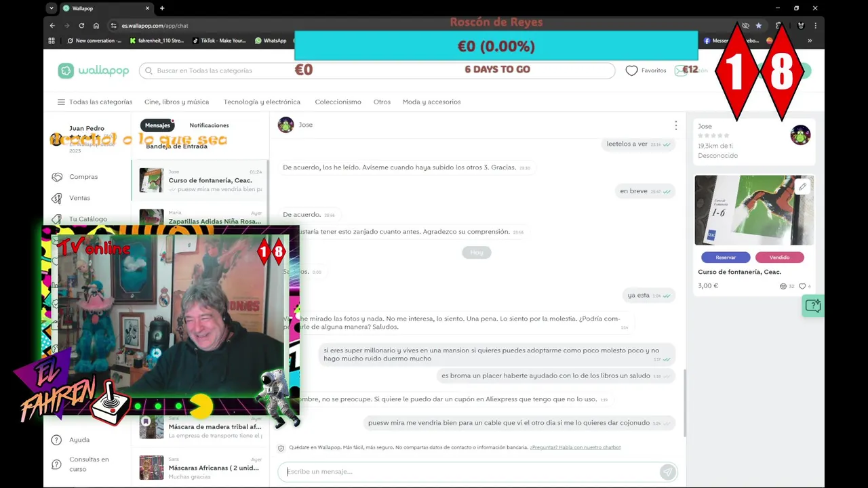Click Jose's avatar in chat header

286,125
